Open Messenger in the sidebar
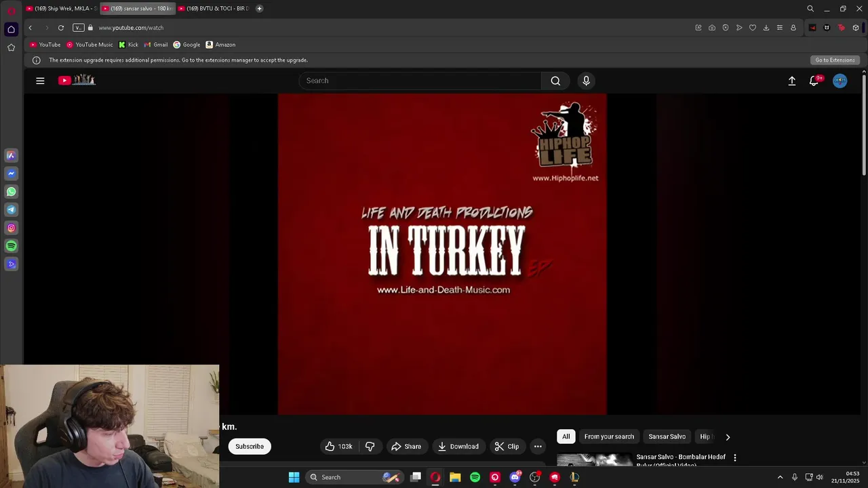This screenshot has width=868, height=488. coord(11,174)
